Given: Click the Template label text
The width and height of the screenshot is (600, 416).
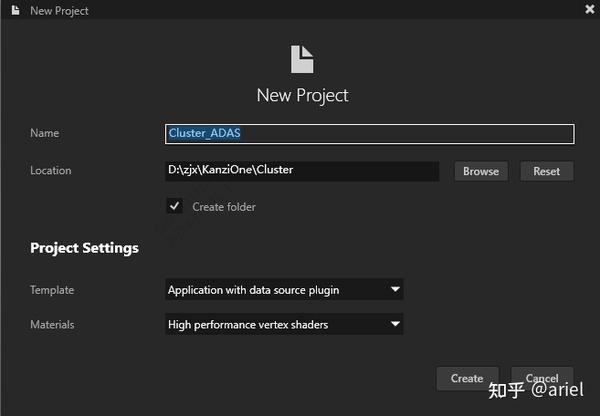Looking at the screenshot, I should pyautogui.click(x=52, y=290).
